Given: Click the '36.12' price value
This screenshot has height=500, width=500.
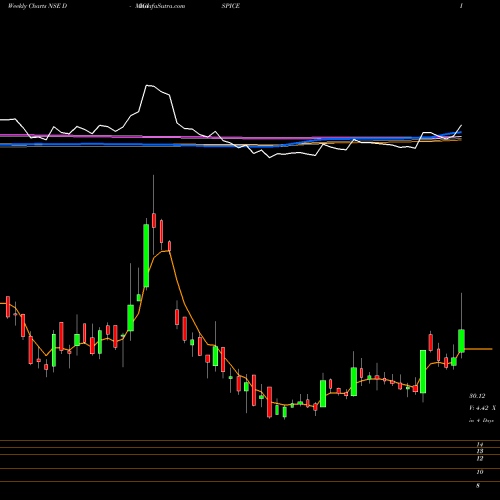Looking at the screenshot, I should pos(477,396).
